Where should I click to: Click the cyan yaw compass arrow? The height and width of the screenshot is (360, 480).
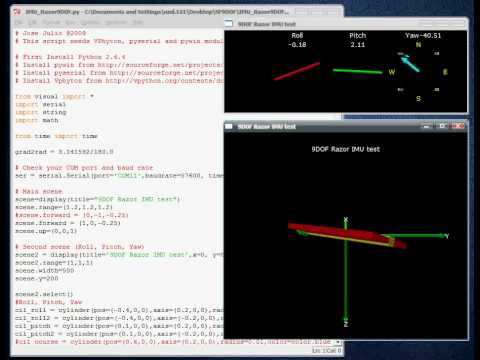(x=410, y=64)
